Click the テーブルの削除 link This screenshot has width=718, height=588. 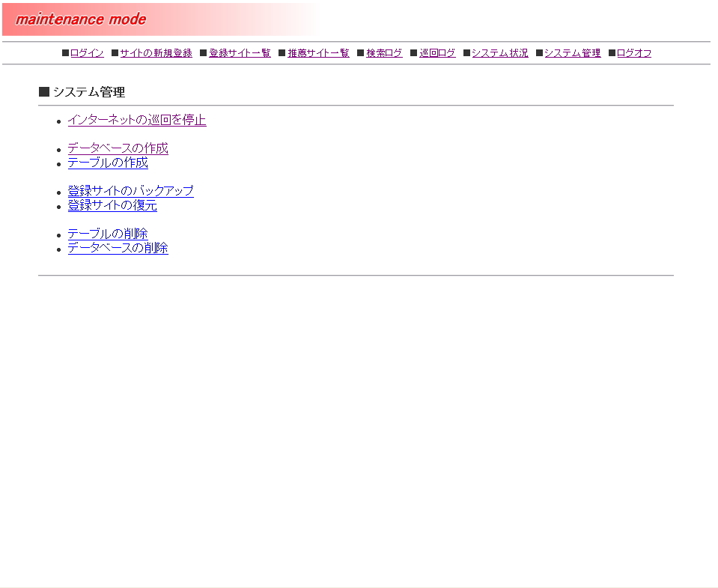coord(108,234)
